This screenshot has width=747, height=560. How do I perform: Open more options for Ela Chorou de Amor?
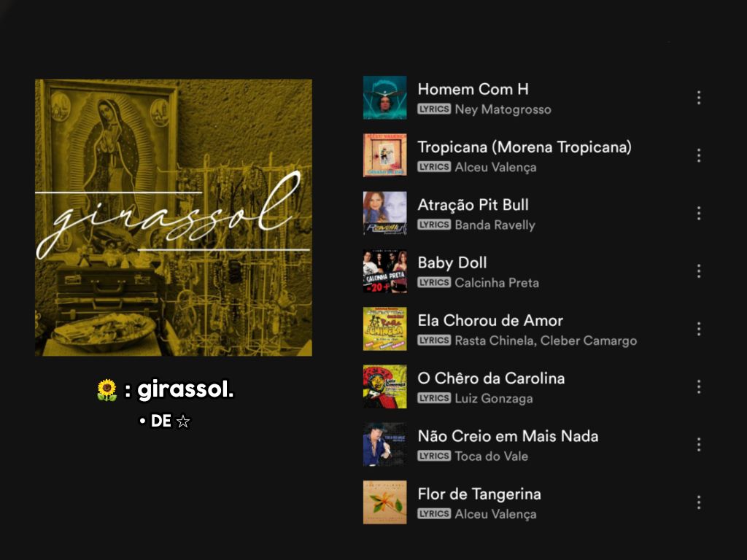coord(698,329)
